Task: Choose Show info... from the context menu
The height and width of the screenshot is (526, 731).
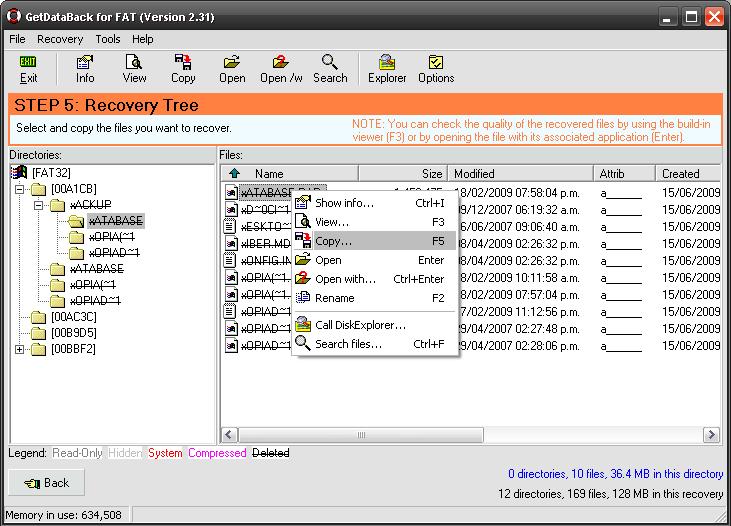Action: (374, 203)
